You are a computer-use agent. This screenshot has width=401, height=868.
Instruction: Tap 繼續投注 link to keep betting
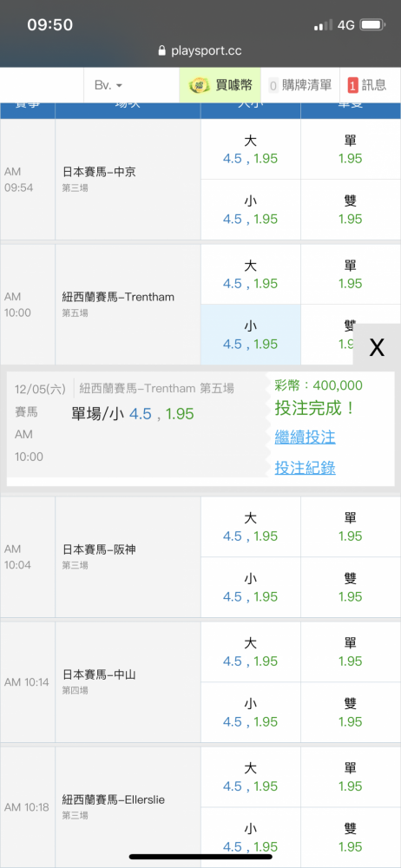click(306, 437)
